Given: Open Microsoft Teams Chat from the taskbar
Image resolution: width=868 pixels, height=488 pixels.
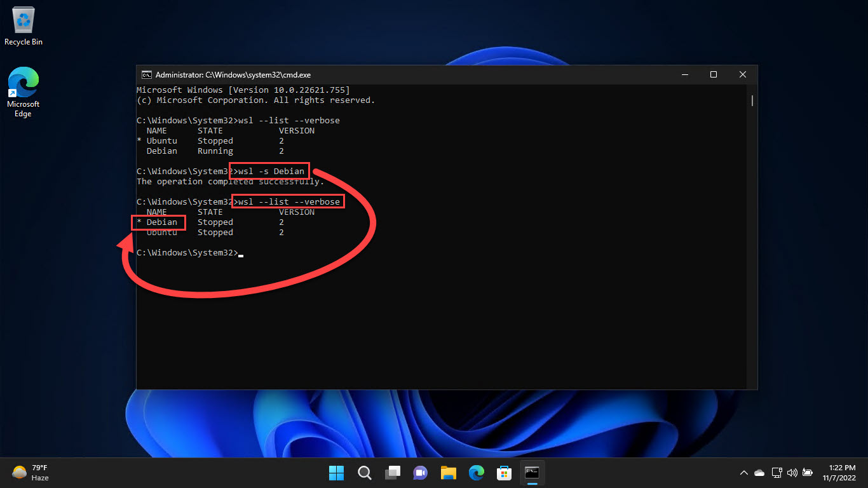Looking at the screenshot, I should (x=420, y=473).
